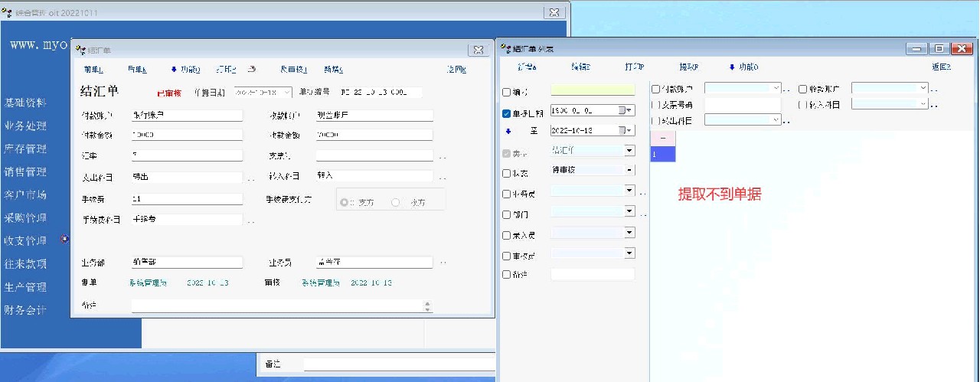Click the blue arrow 功能 icon in 结汇单 toolbar
The image size is (980, 382).
tap(174, 70)
